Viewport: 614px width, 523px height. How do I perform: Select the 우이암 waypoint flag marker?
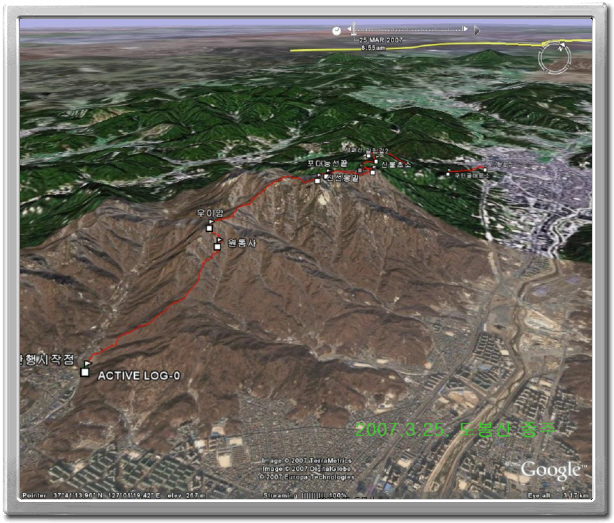pos(210,226)
